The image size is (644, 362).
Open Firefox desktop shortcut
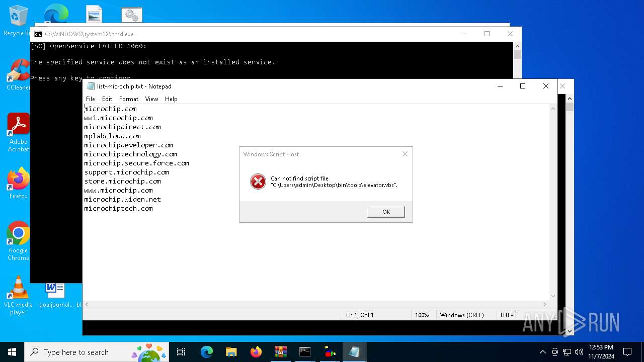(x=18, y=184)
